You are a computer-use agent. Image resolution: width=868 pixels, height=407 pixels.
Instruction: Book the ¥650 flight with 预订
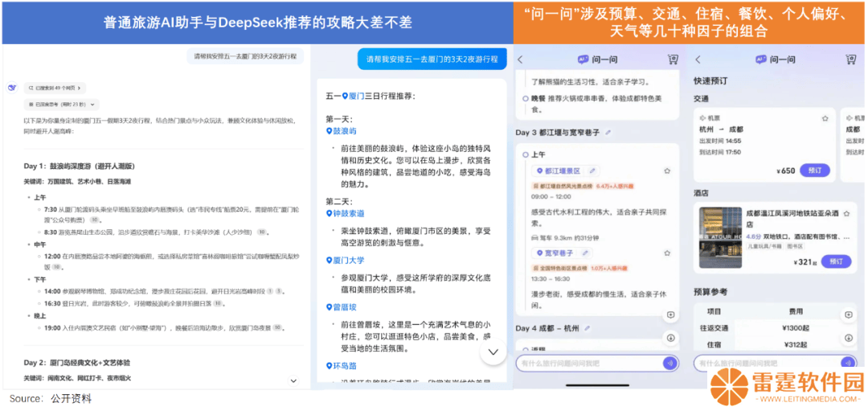815,170
